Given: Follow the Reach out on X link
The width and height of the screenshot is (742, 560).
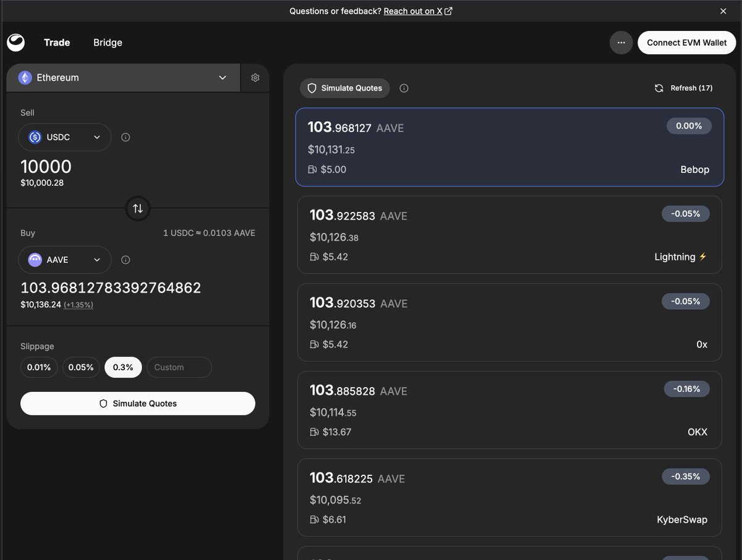Looking at the screenshot, I should 413,11.
